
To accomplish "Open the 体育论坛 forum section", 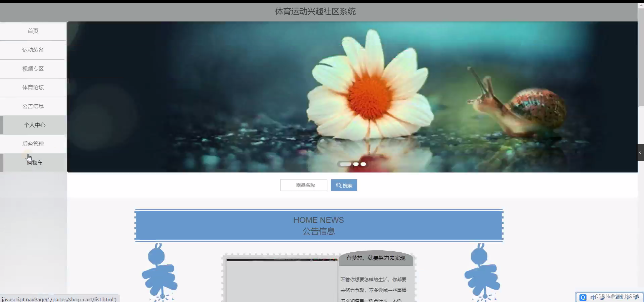I will click(x=33, y=87).
